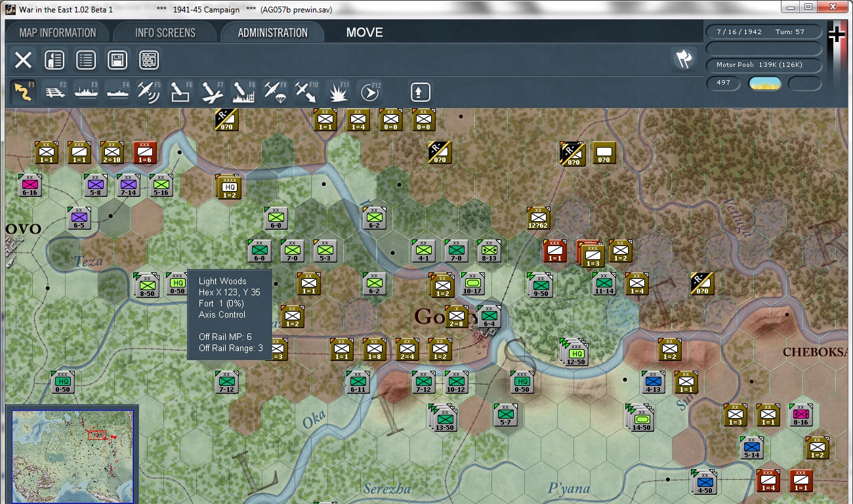This screenshot has height=504, width=853.
Task: Open the person-and-lines report icon
Action: (54, 60)
